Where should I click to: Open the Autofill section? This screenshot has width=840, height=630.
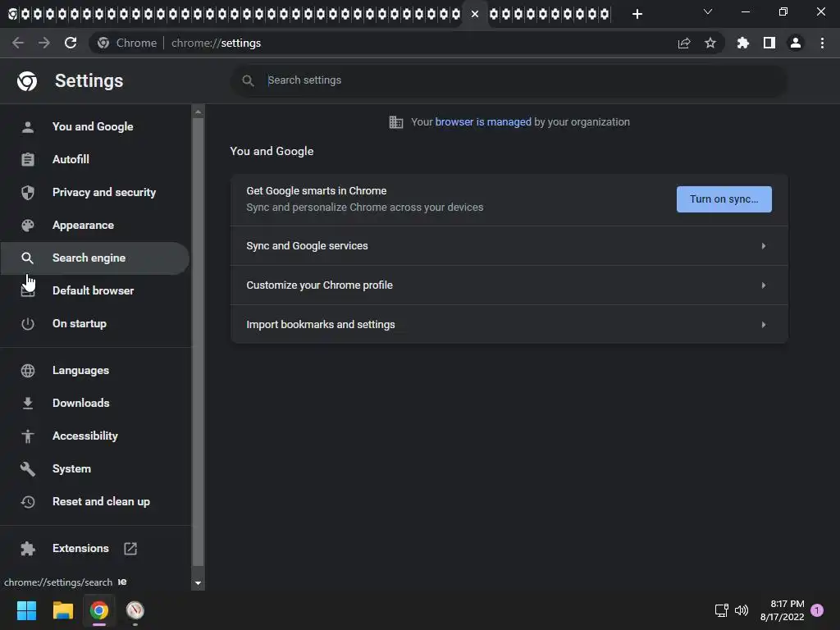(x=71, y=159)
